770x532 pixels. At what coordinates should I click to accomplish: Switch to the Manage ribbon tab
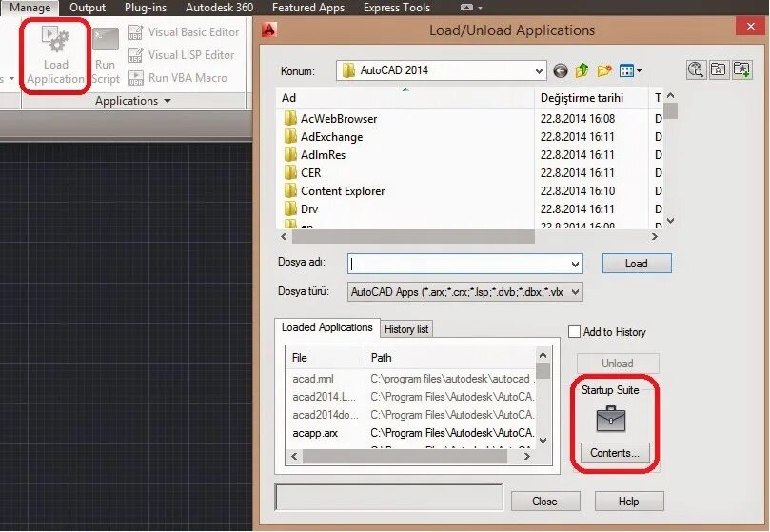tap(30, 8)
